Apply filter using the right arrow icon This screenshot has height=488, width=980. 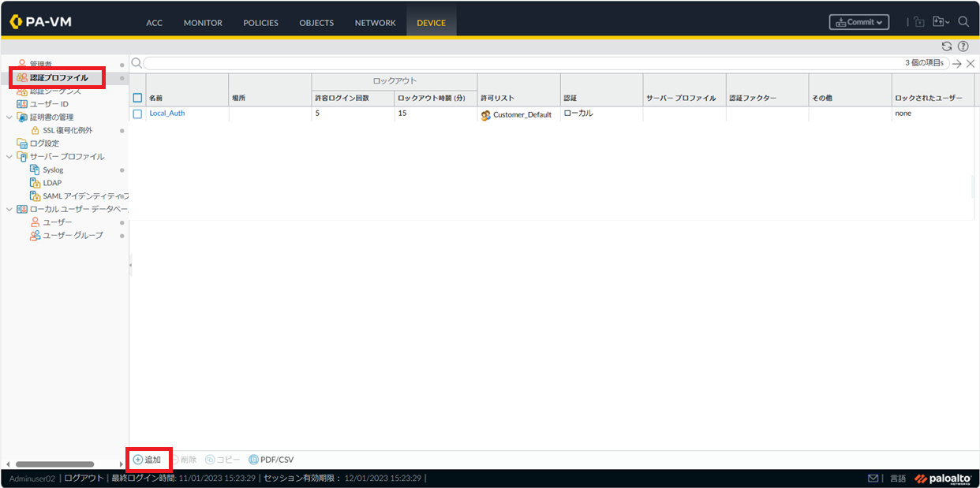[x=956, y=63]
